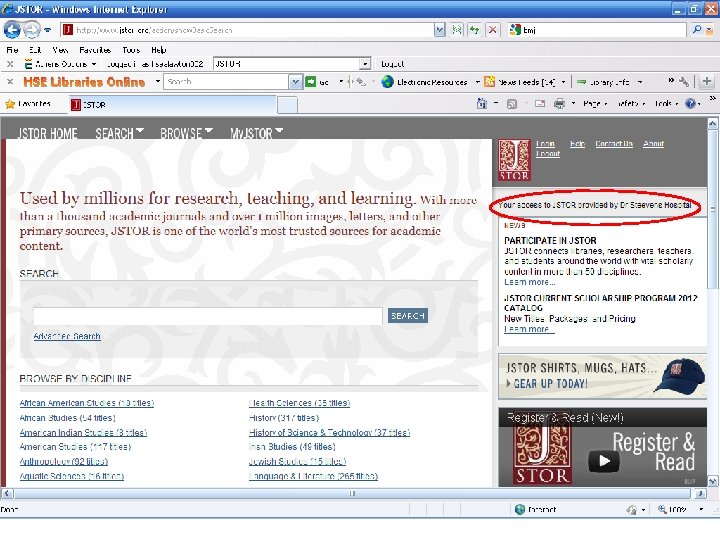This screenshot has width=720, height=540.
Task: Expand the HSE toolbar search dropdown
Action: coord(295,82)
